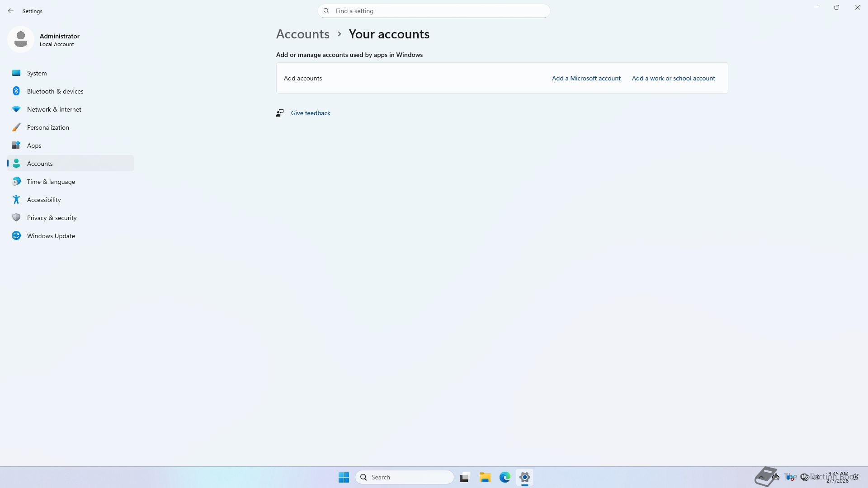This screenshot has height=488, width=868.
Task: Open Privacy & security settings
Action: 52,218
